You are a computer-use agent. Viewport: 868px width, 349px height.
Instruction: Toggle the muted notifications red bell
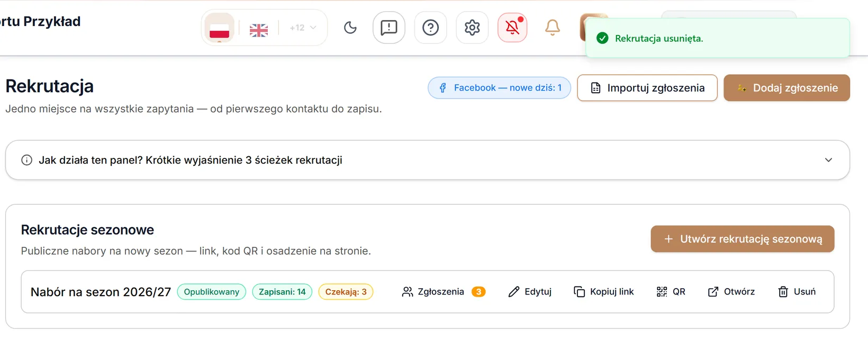(512, 28)
